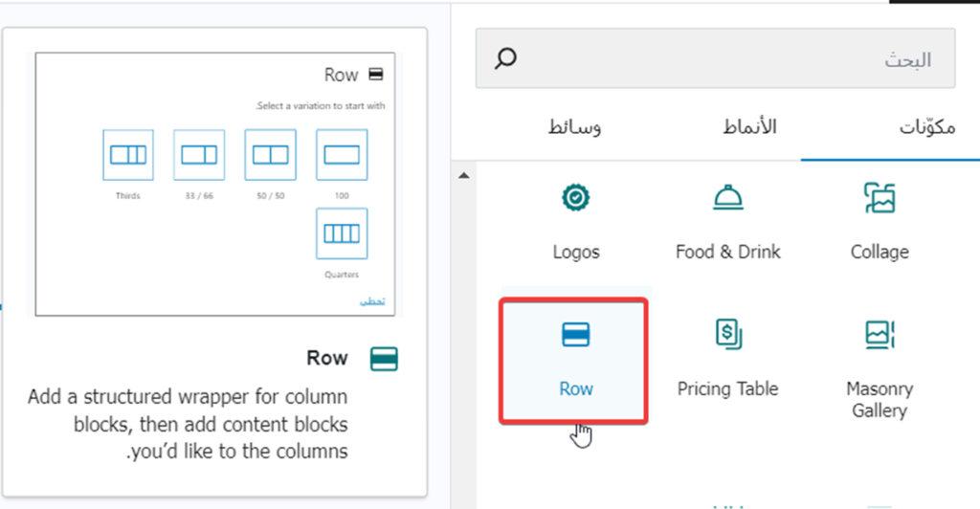This screenshot has height=509, width=980.
Task: Click the تخطى skip link
Action: 372,301
